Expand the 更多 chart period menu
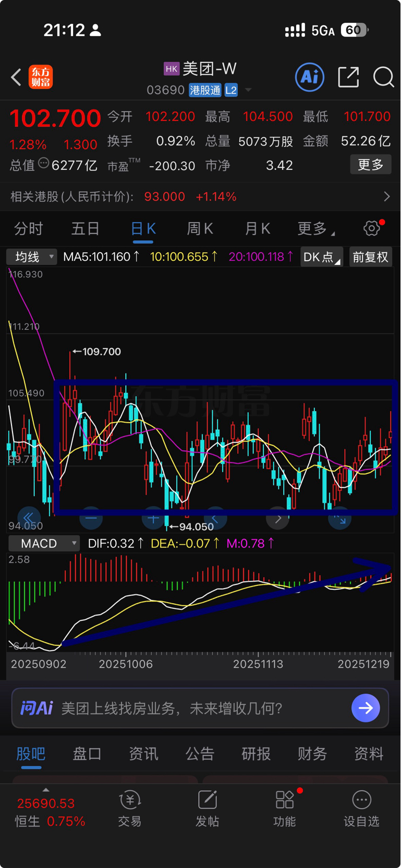The width and height of the screenshot is (401, 868). pyautogui.click(x=316, y=228)
